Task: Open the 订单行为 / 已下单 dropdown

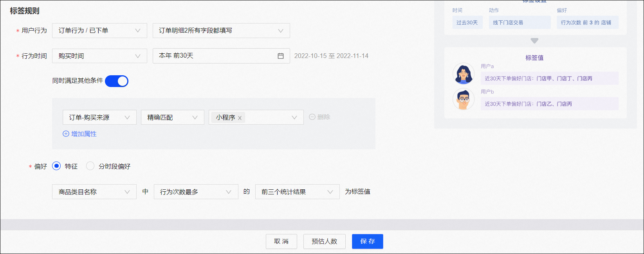Action: tap(99, 31)
